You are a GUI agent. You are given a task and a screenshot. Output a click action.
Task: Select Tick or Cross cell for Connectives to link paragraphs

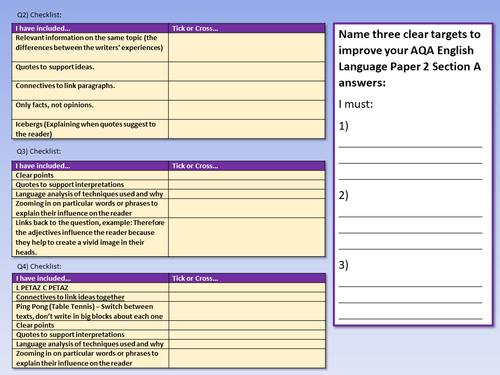point(247,90)
